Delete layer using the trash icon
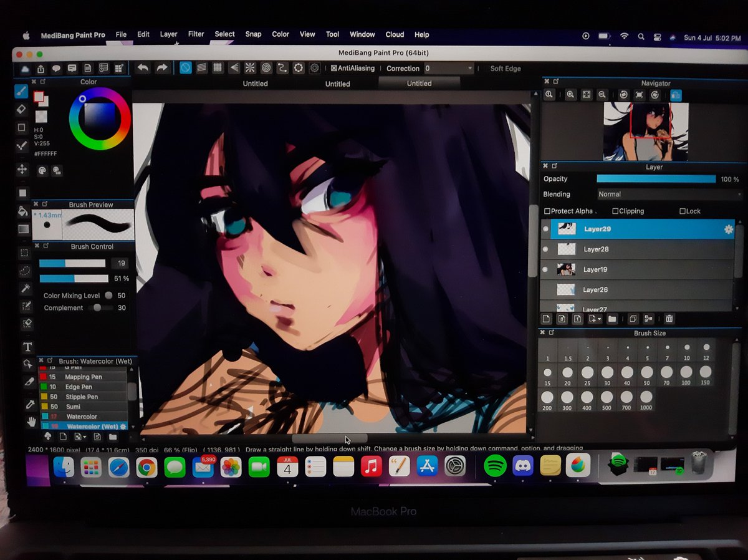 (x=669, y=319)
